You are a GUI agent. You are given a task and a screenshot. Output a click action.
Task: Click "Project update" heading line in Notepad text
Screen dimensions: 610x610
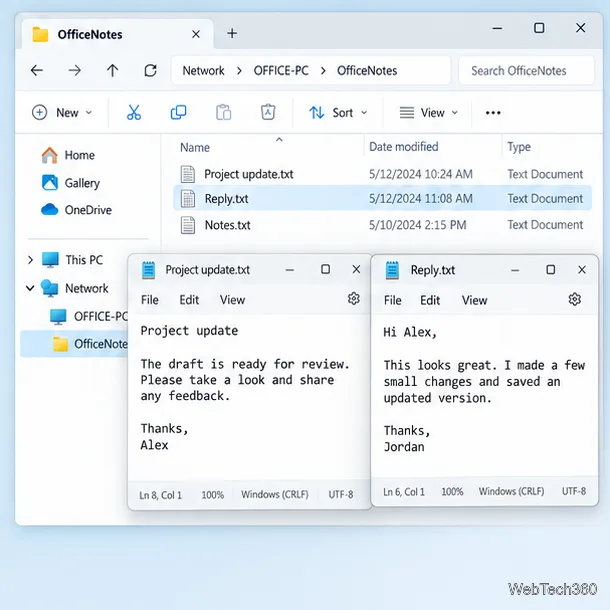(189, 331)
